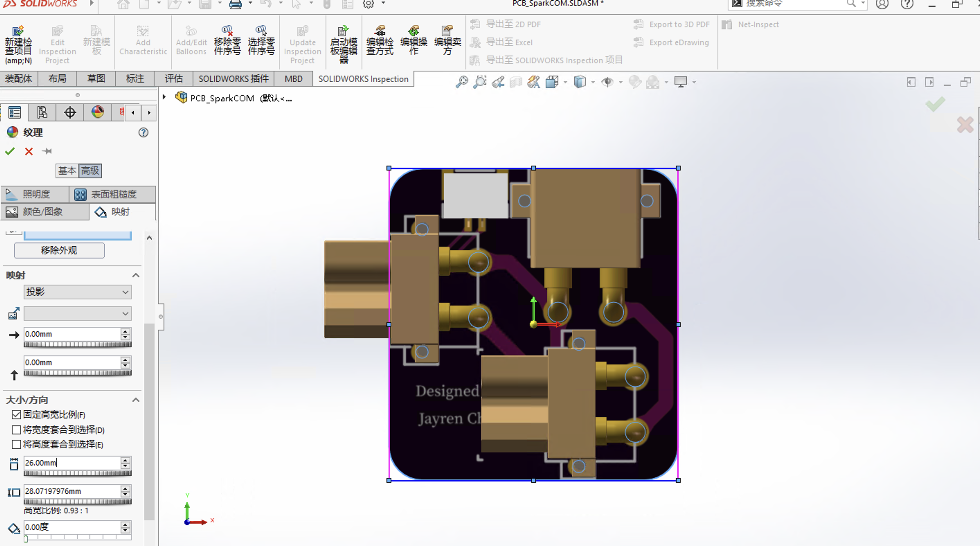Open the projection direction dropdown
The width and height of the screenshot is (980, 546).
pos(78,314)
